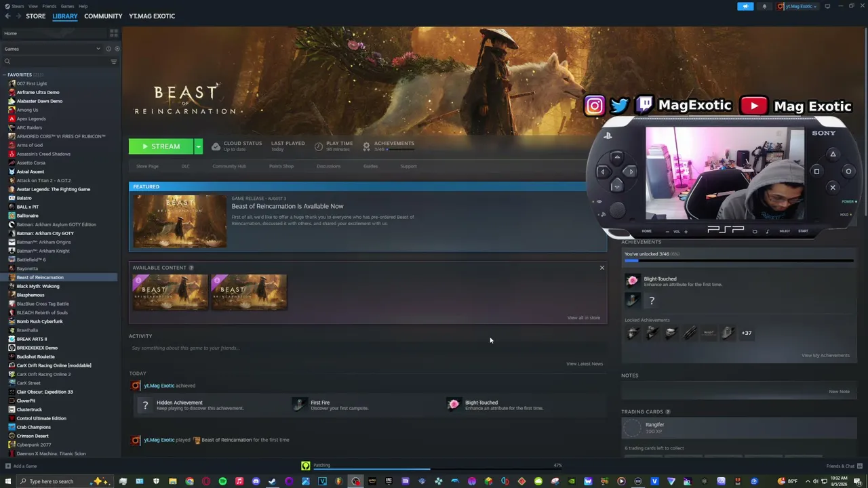Open the Help menu
The image size is (868, 488).
click(83, 6)
